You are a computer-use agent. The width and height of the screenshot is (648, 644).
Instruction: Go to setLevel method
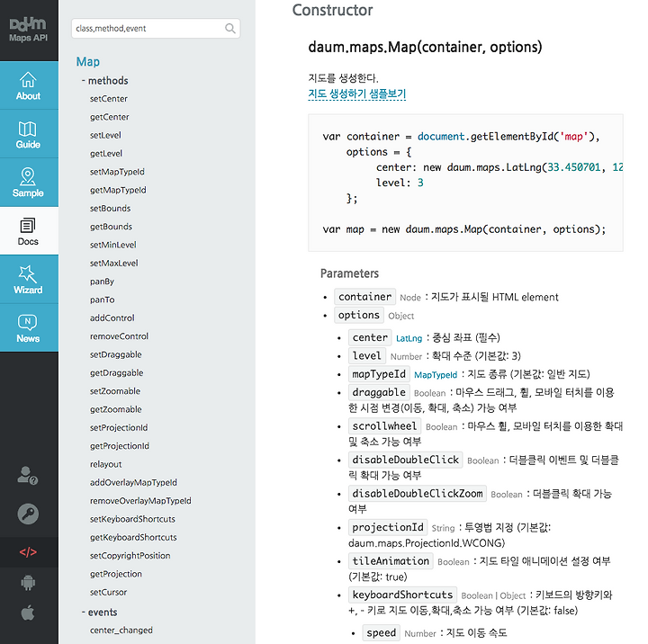click(105, 135)
